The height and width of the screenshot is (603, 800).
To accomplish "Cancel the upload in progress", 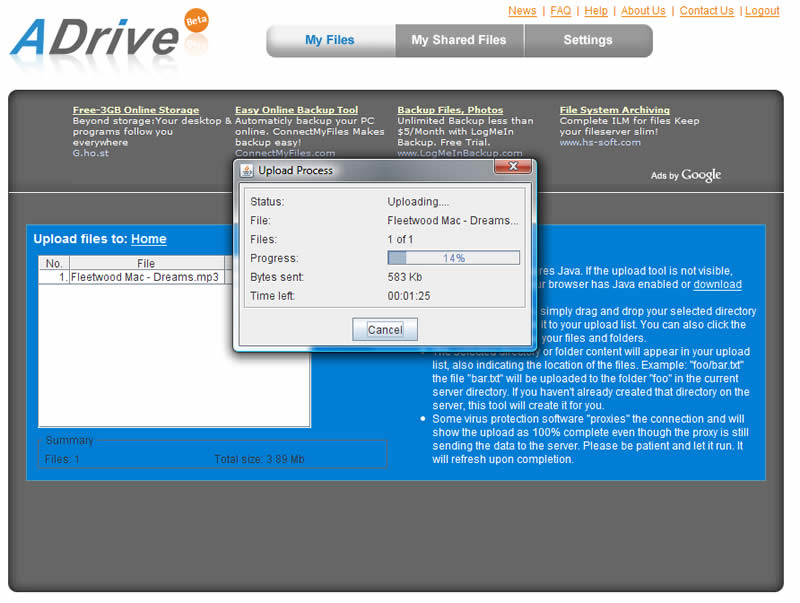I will tap(385, 330).
